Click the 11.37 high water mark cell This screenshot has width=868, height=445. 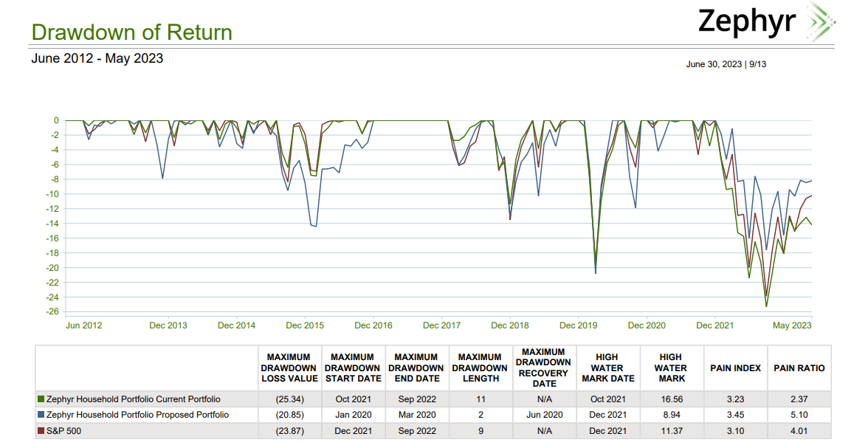pyautogui.click(x=672, y=431)
